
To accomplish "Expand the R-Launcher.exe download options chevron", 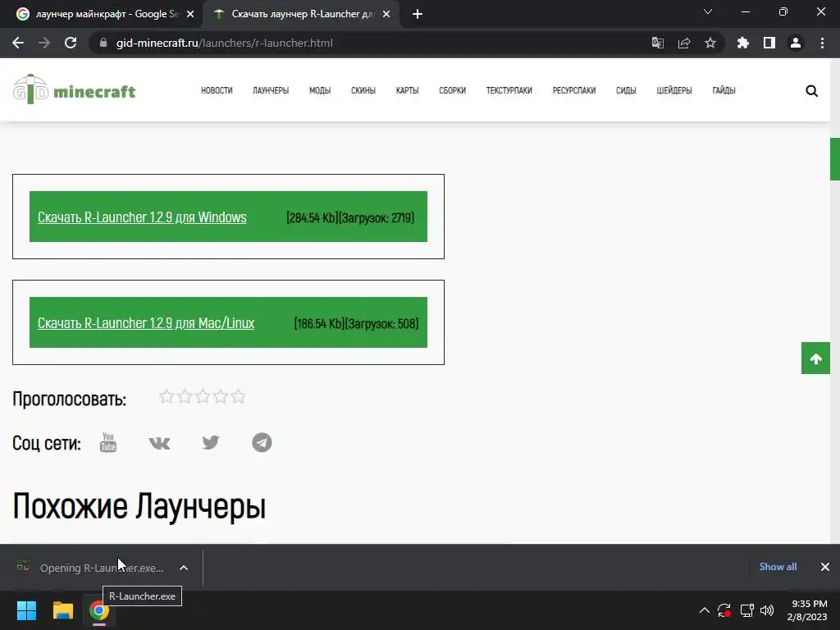I will (184, 568).
